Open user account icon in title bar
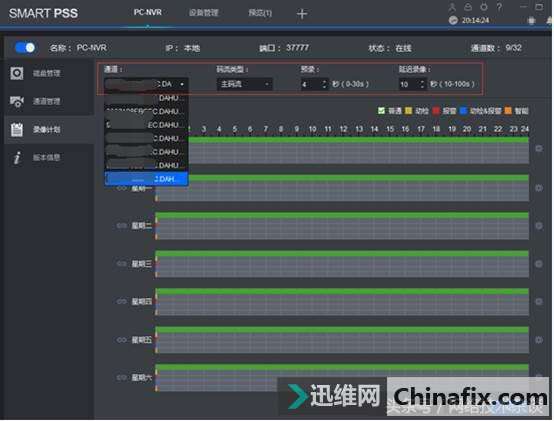Screen dimensions: 554x421 (x=452, y=7)
